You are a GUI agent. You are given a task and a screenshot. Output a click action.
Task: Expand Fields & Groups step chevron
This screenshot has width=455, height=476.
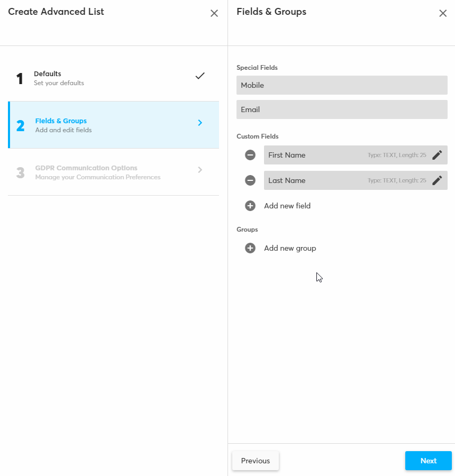200,123
